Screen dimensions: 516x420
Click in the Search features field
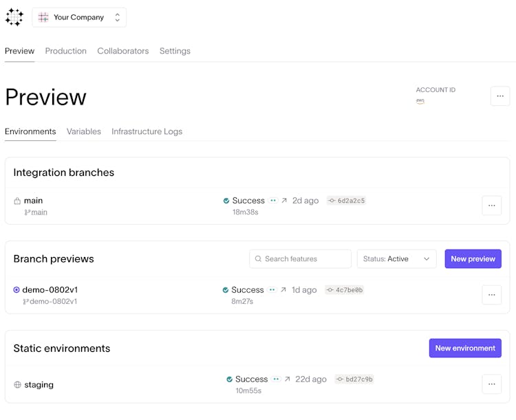pyautogui.click(x=301, y=259)
